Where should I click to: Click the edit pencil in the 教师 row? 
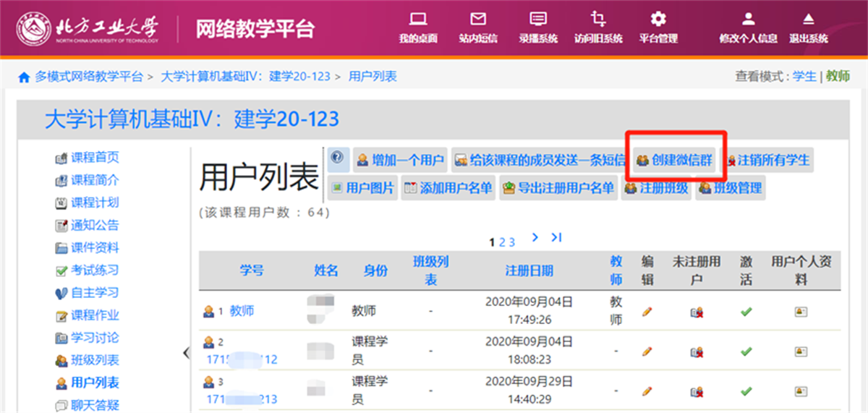pos(647,312)
